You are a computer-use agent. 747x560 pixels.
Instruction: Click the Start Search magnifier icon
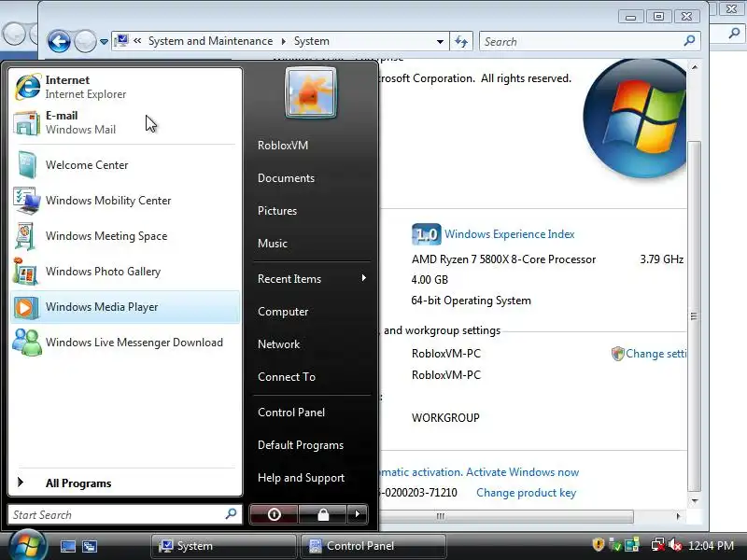tap(231, 514)
